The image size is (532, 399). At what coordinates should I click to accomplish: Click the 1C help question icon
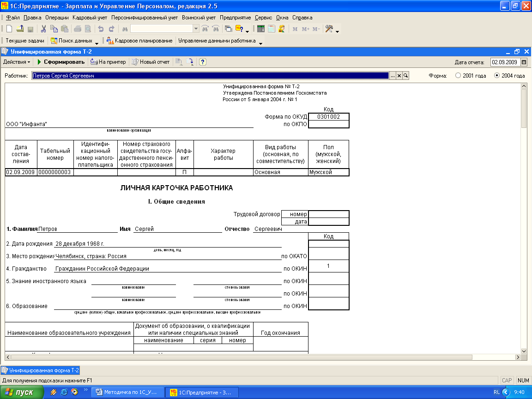[x=239, y=29]
